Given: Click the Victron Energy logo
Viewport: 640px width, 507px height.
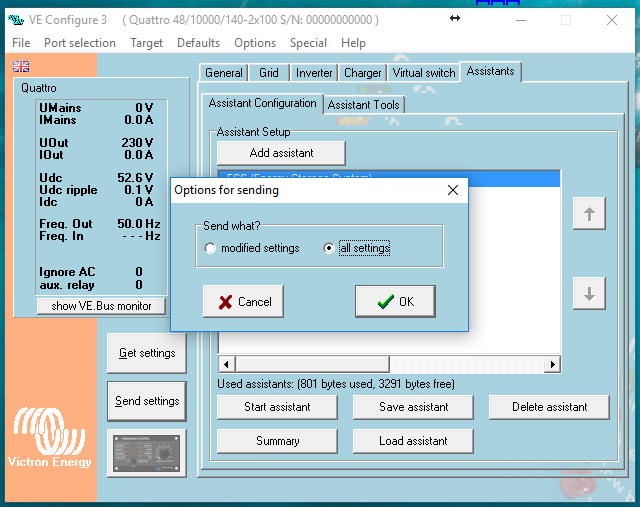Looking at the screenshot, I should 49,437.
